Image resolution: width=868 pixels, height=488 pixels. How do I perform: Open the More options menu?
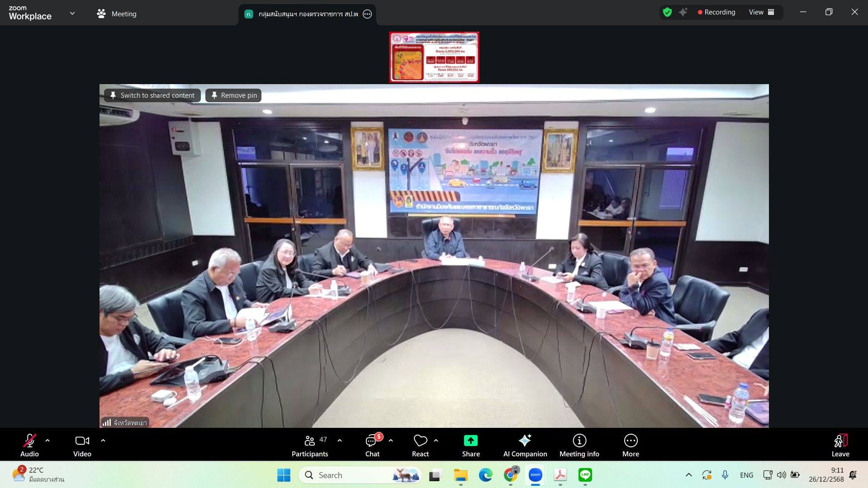tap(631, 445)
